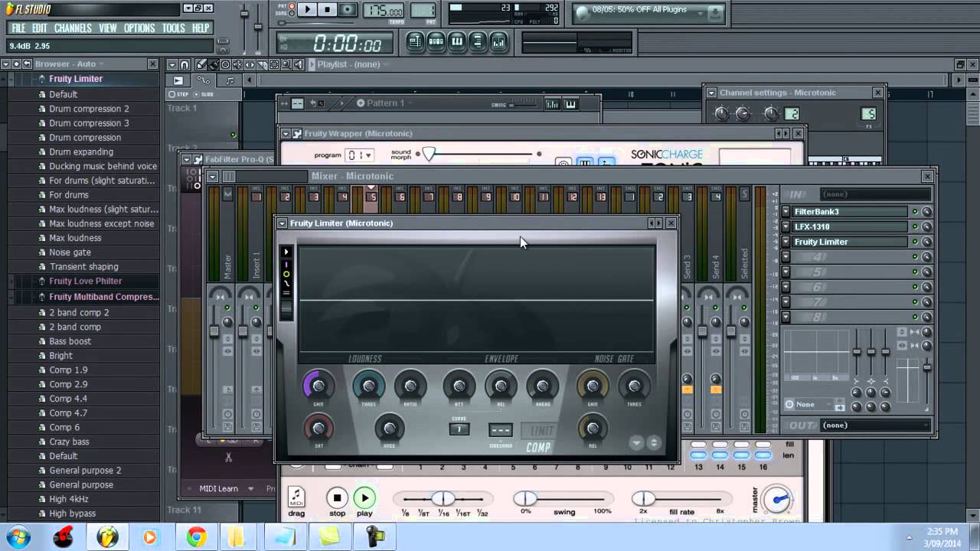Open the TOOLS menu
Screen dimensions: 980x551
173,28
